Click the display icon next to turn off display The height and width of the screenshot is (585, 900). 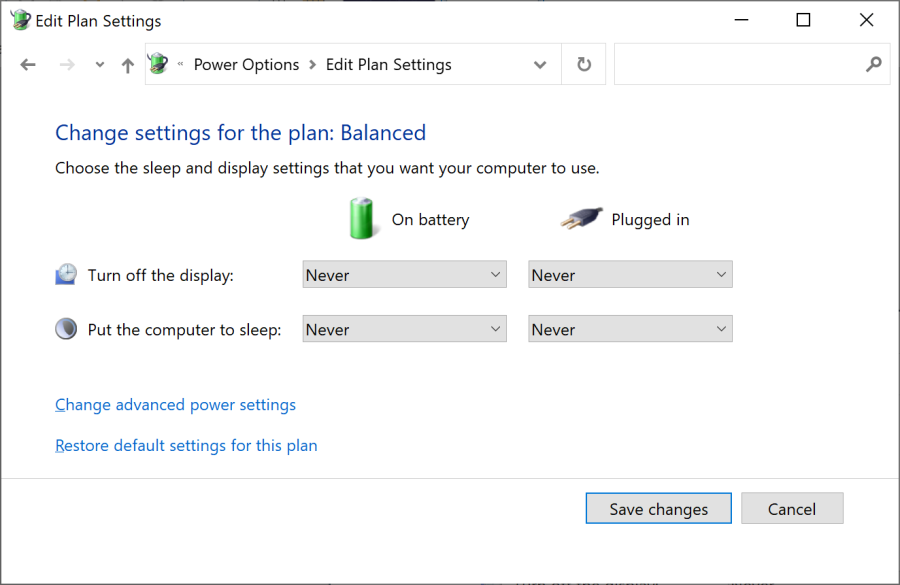(65, 272)
